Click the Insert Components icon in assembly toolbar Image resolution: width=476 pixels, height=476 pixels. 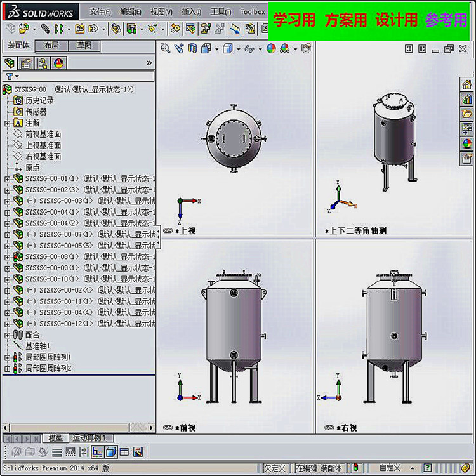(23, 29)
